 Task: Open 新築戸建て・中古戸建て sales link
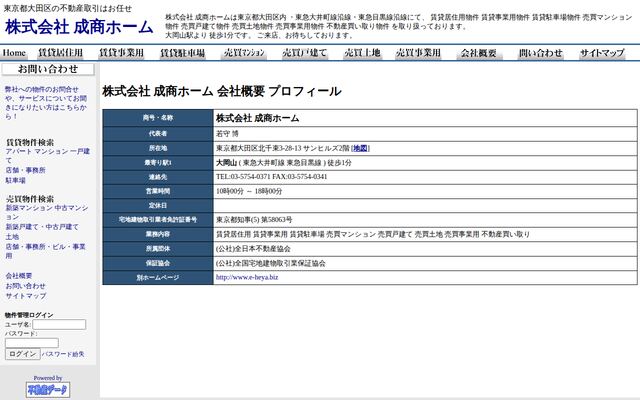(x=42, y=227)
